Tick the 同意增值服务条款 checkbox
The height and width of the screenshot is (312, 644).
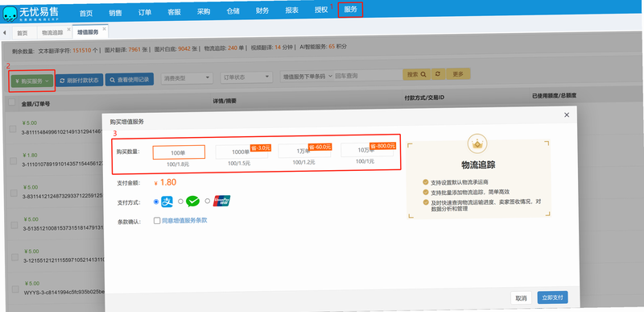coord(157,221)
